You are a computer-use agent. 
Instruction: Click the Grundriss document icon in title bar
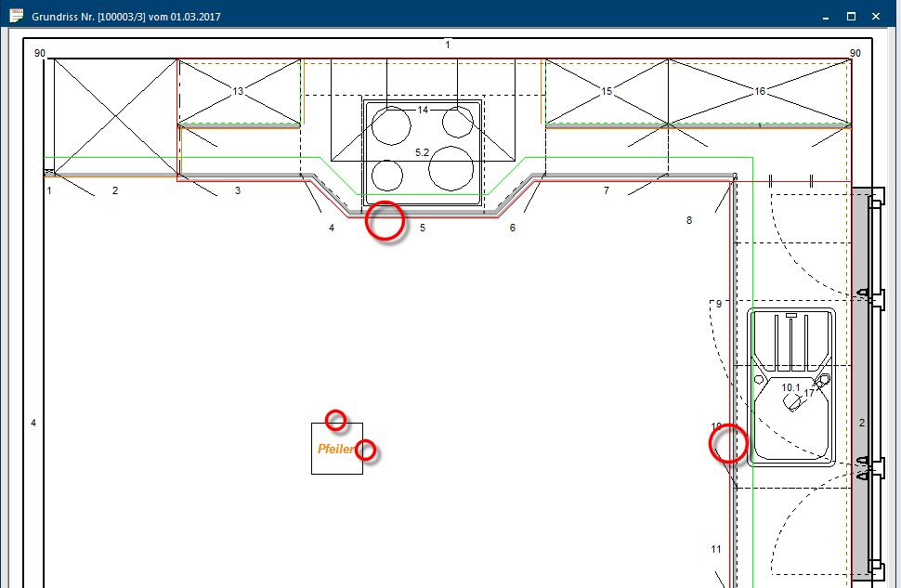pos(16,16)
